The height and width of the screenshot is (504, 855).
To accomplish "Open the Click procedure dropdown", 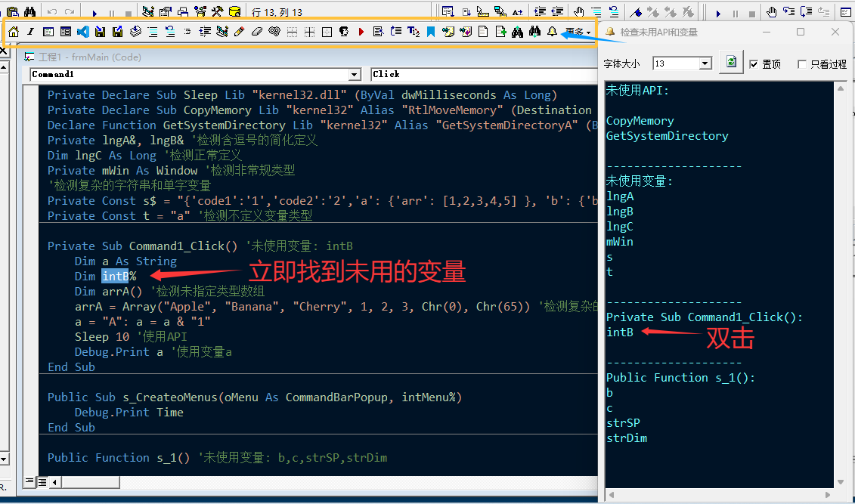I will [484, 74].
